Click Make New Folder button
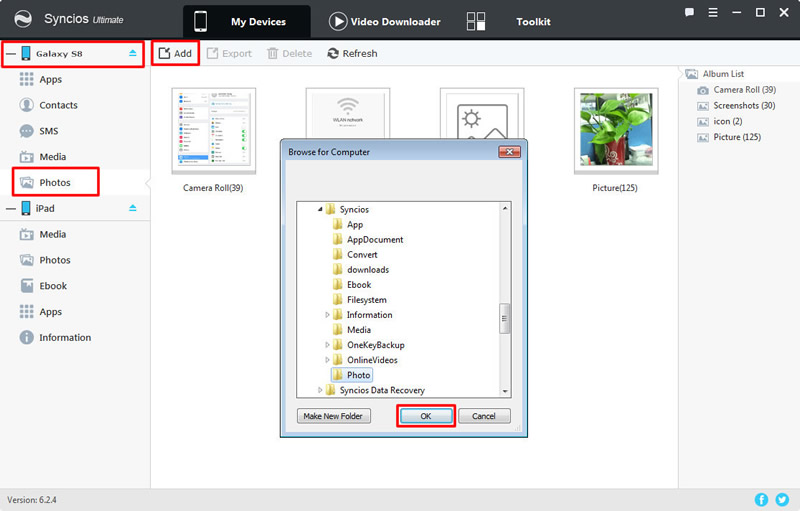 [x=334, y=416]
